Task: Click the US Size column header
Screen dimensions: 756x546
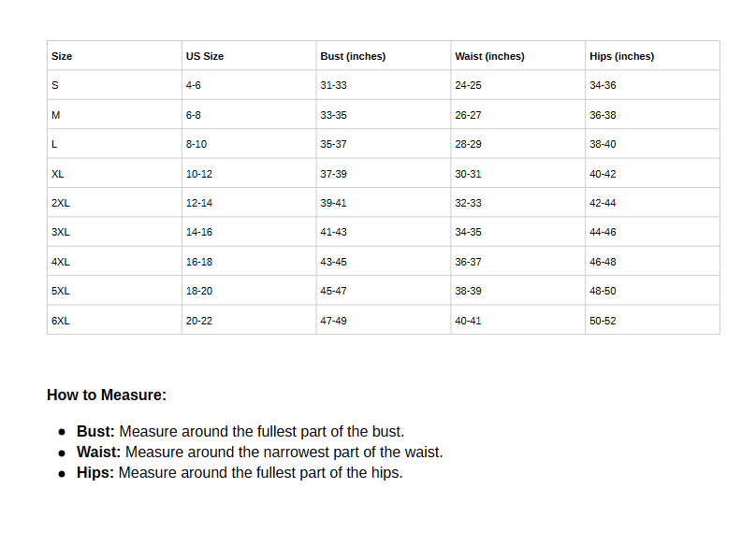Action: [249, 56]
